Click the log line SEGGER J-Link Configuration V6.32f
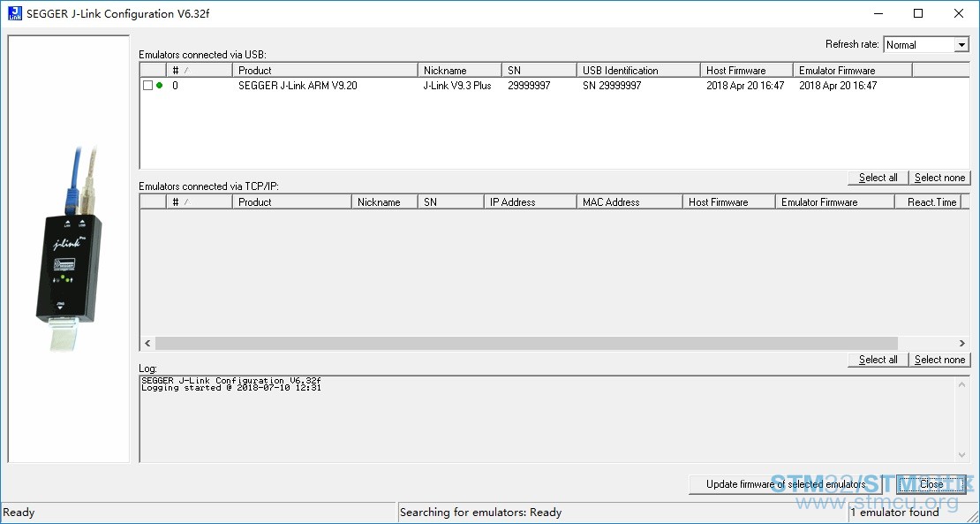The image size is (980, 524). click(231, 380)
